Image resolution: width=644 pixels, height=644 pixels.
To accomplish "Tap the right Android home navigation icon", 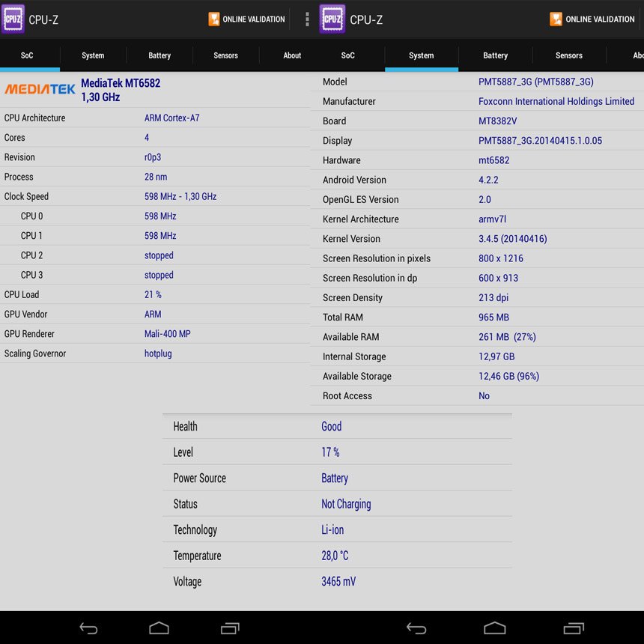I will [495, 628].
